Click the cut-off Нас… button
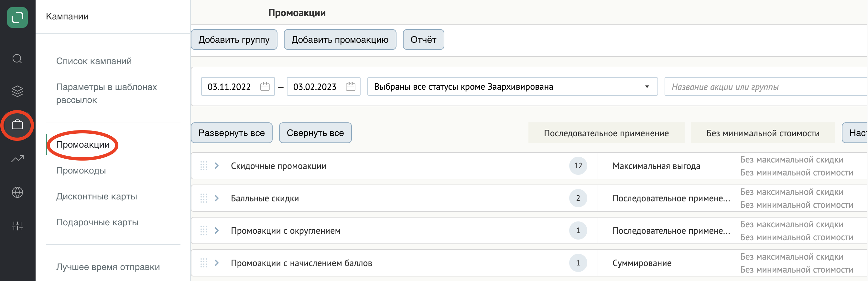The image size is (868, 281). (855, 133)
